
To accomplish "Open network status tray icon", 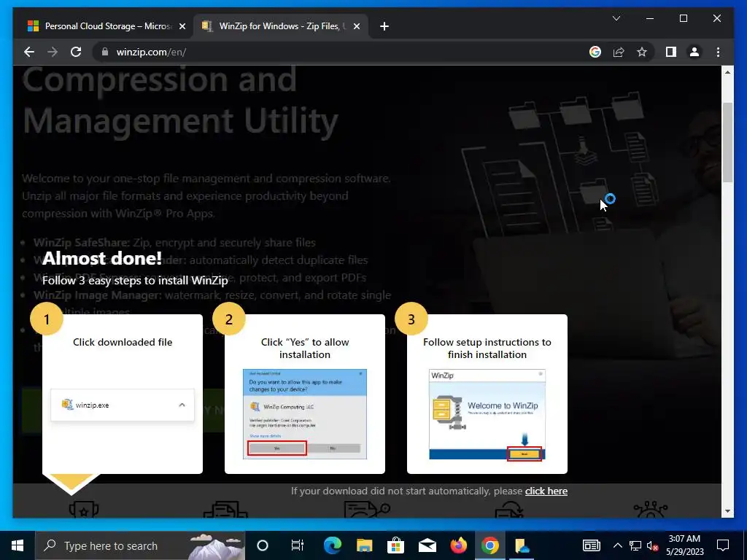I will pyautogui.click(x=635, y=545).
